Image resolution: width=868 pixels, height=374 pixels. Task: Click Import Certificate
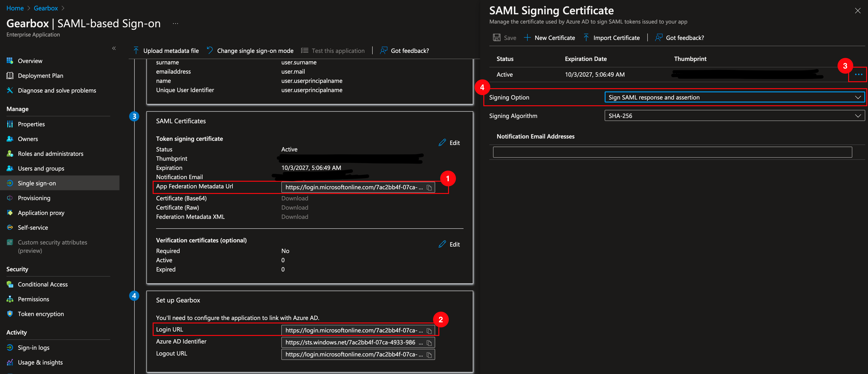click(x=611, y=38)
